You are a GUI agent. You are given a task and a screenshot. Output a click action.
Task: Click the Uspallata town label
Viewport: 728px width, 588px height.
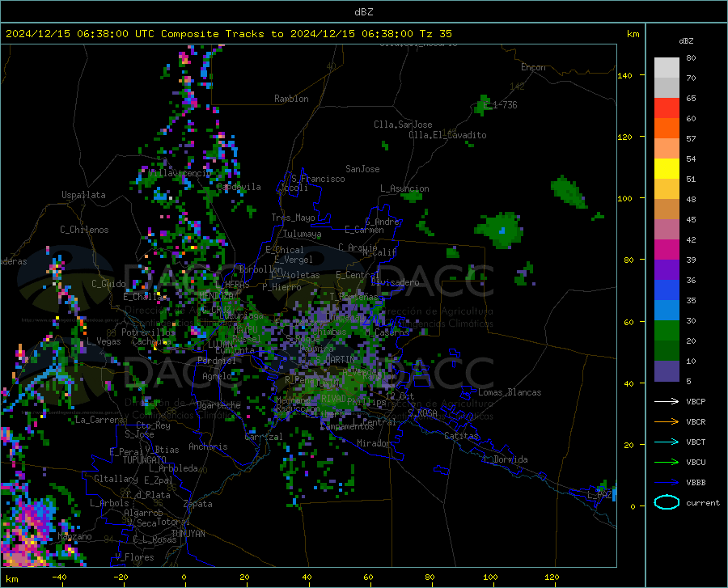pos(83,195)
